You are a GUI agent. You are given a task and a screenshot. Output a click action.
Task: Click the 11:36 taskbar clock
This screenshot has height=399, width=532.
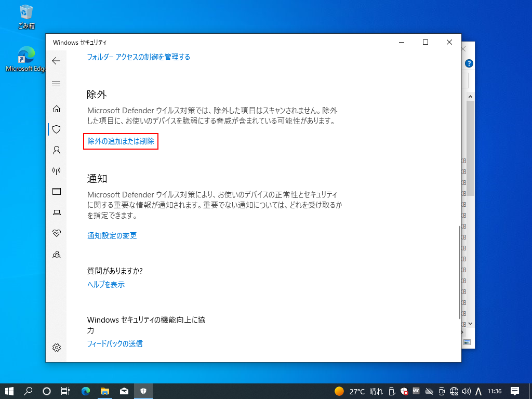coord(495,391)
